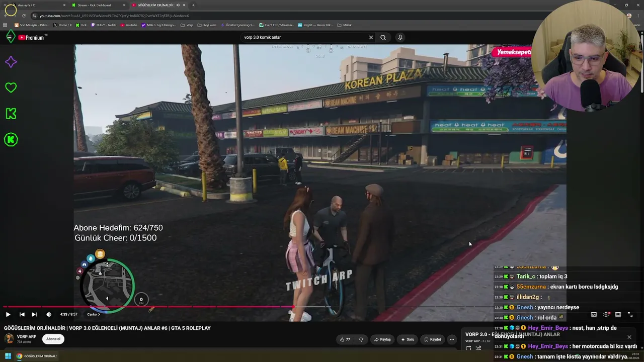The image size is (644, 362).
Task: Open the VORP ARP channel avatar
Action: (x=9, y=338)
